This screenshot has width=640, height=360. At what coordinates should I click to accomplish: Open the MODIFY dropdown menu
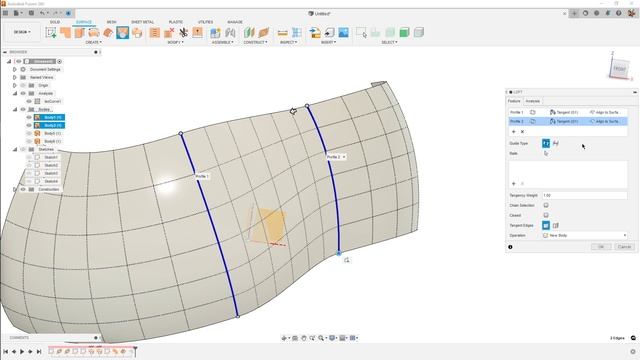click(x=176, y=42)
